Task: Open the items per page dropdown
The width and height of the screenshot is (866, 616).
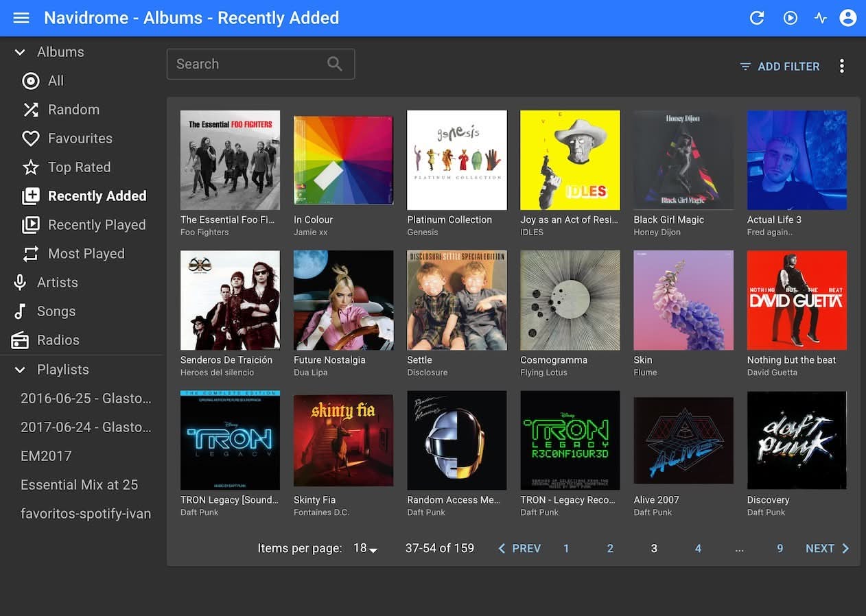Action: (x=366, y=548)
